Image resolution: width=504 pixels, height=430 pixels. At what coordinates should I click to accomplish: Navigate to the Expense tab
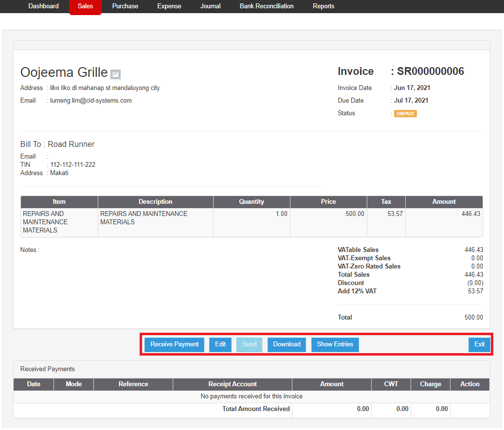169,6
